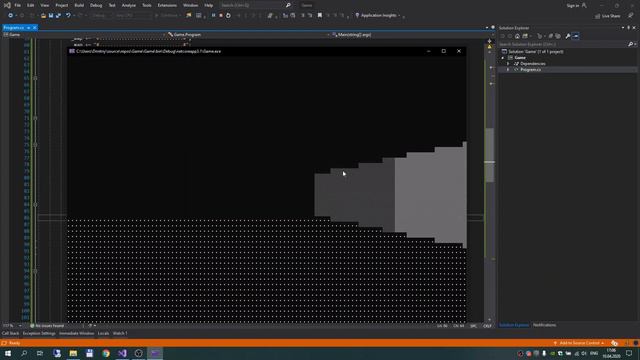Screen dimensions: 640x360
Task: Pause the debugging session
Action: [213, 16]
